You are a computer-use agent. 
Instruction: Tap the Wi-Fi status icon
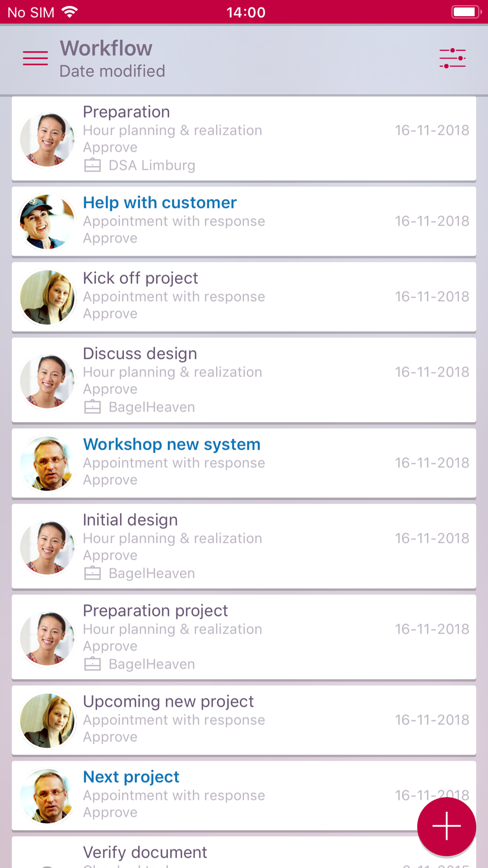70,12
